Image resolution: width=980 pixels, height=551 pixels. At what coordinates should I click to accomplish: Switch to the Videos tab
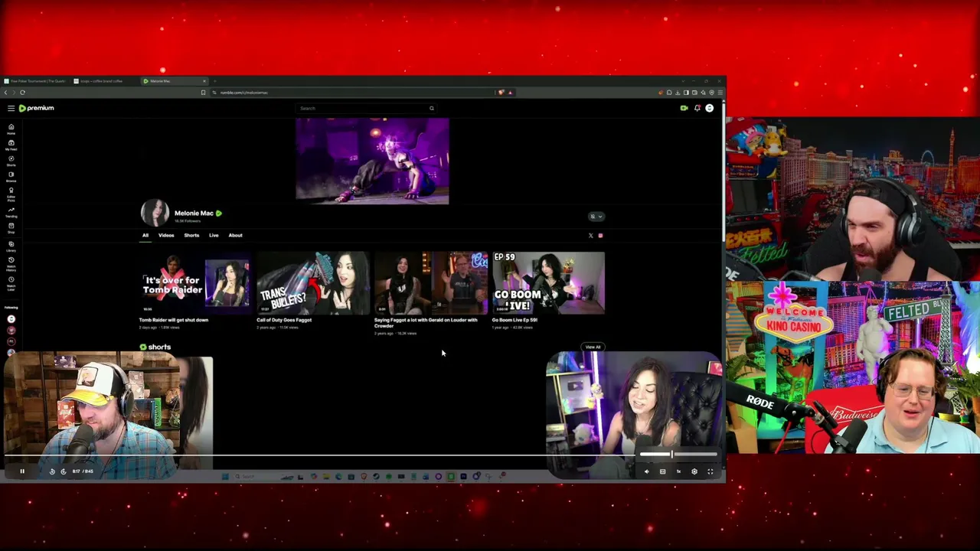pos(166,236)
